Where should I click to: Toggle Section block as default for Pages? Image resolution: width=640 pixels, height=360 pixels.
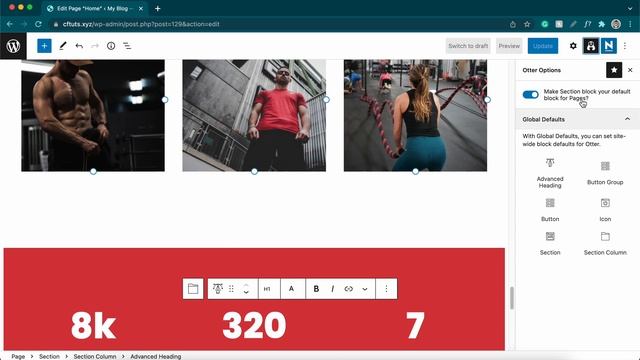pos(531,95)
